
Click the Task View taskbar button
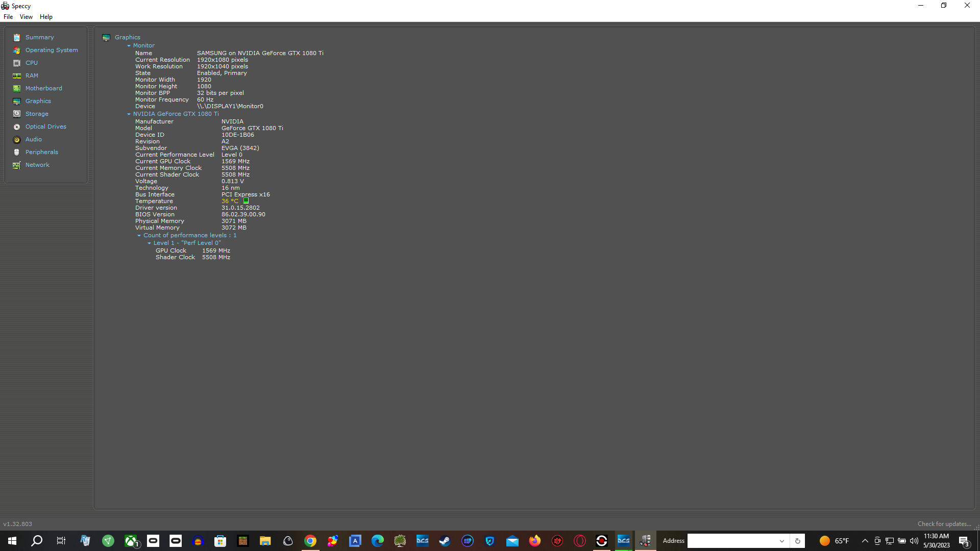click(61, 541)
